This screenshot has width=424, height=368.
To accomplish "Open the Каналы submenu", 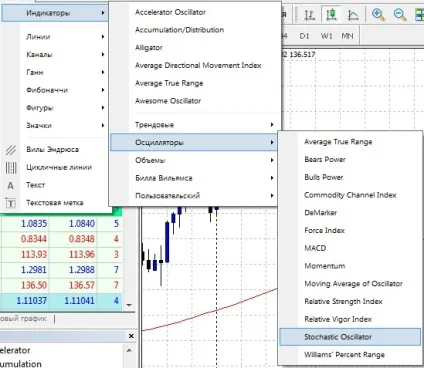I will click(64, 54).
